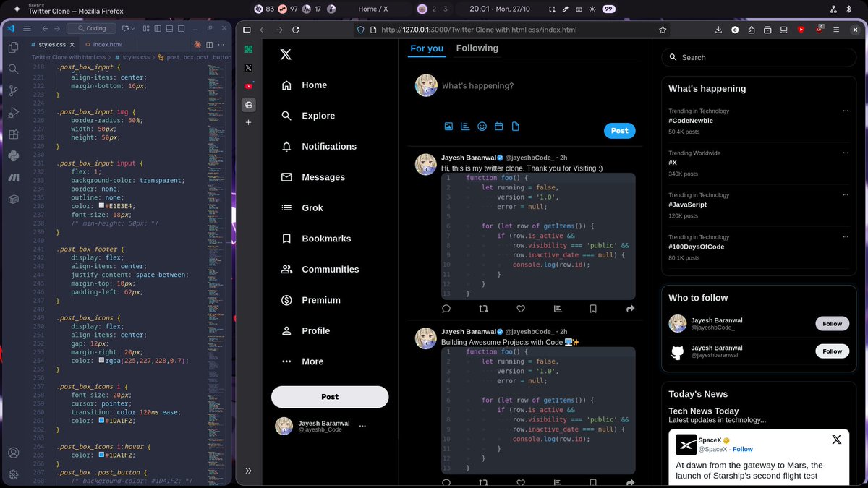Open VS Code Manage gear icon
This screenshot has height=488, width=868.
pos(13,474)
